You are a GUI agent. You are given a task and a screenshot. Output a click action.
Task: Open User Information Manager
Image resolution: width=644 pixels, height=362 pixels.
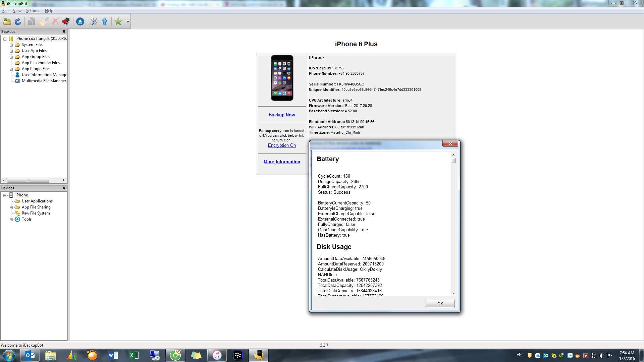click(x=44, y=75)
